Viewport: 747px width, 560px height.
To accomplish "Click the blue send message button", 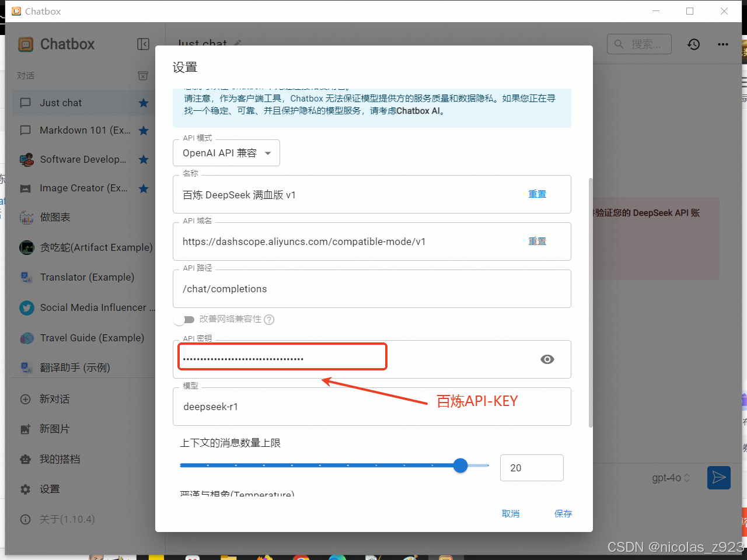I will 719,478.
